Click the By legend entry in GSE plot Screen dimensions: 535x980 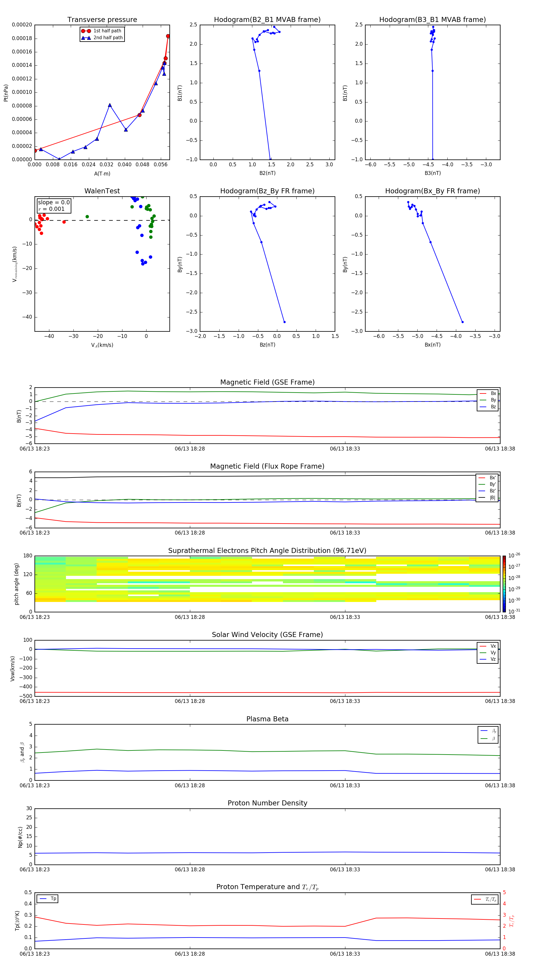click(488, 400)
